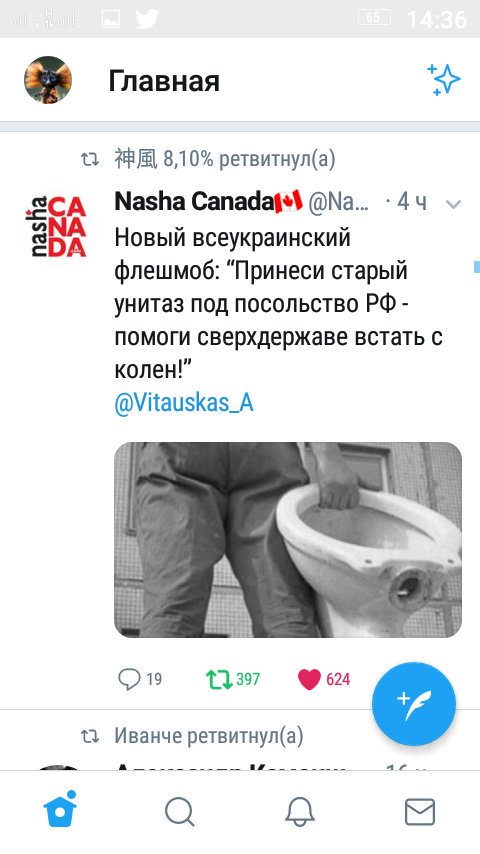
Task: Open the profile avatar menu
Action: coord(48,80)
